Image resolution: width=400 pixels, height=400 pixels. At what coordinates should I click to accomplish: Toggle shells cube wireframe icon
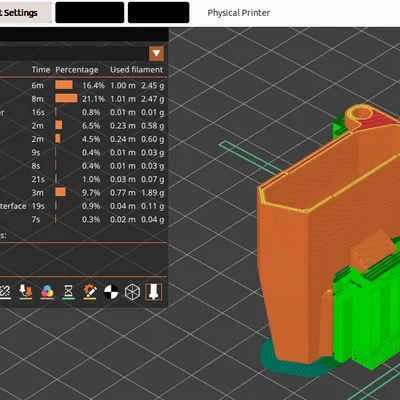[x=132, y=292]
